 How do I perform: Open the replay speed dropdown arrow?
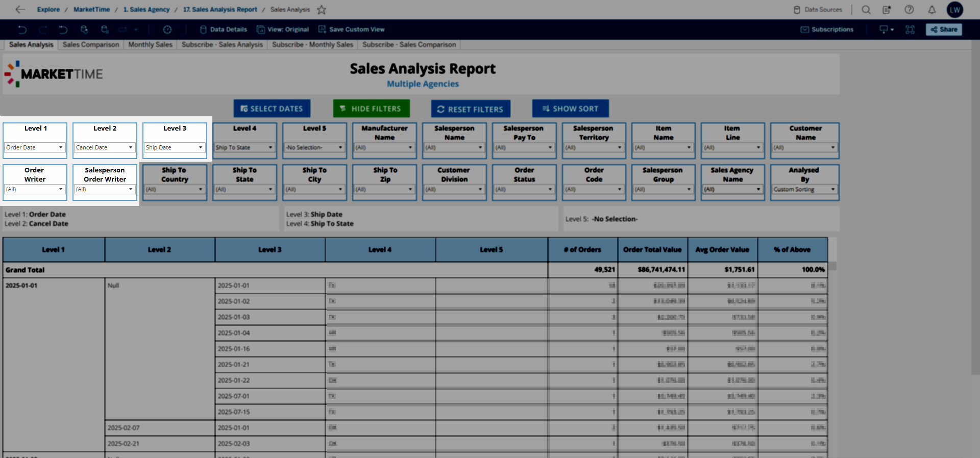tap(136, 30)
